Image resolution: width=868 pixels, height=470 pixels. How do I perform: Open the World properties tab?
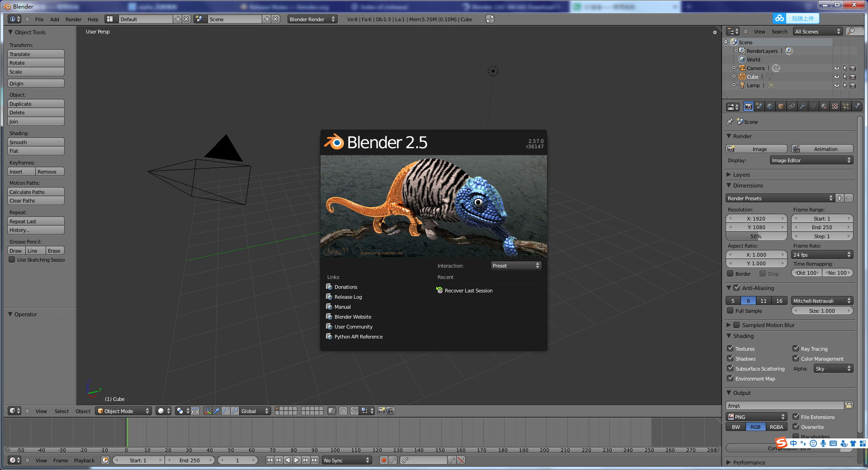pyautogui.click(x=769, y=107)
